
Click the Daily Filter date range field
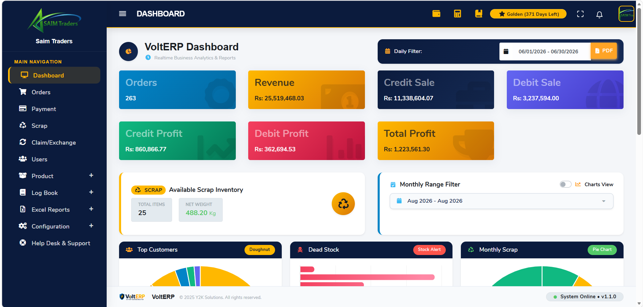545,51
